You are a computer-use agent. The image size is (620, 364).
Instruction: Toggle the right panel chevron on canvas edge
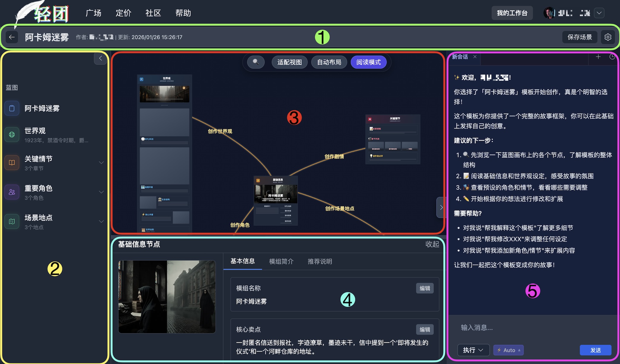[x=441, y=207]
